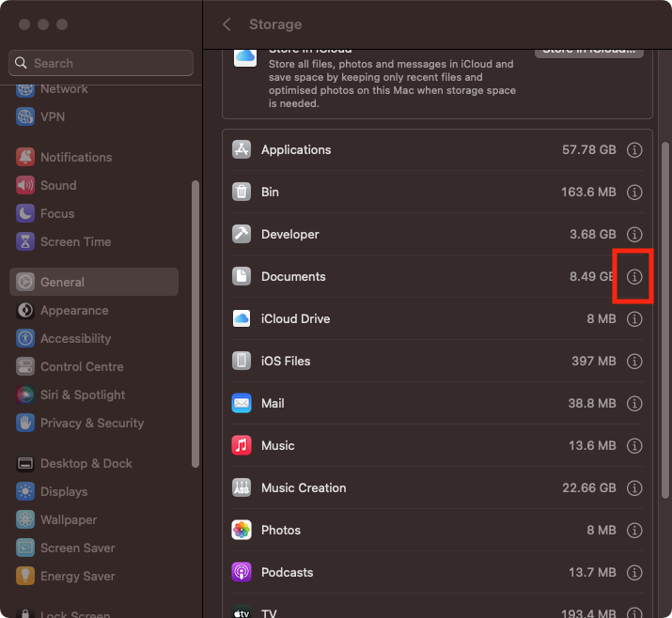Click the Storage page title
Viewport: 672px width, 618px height.
tap(275, 24)
